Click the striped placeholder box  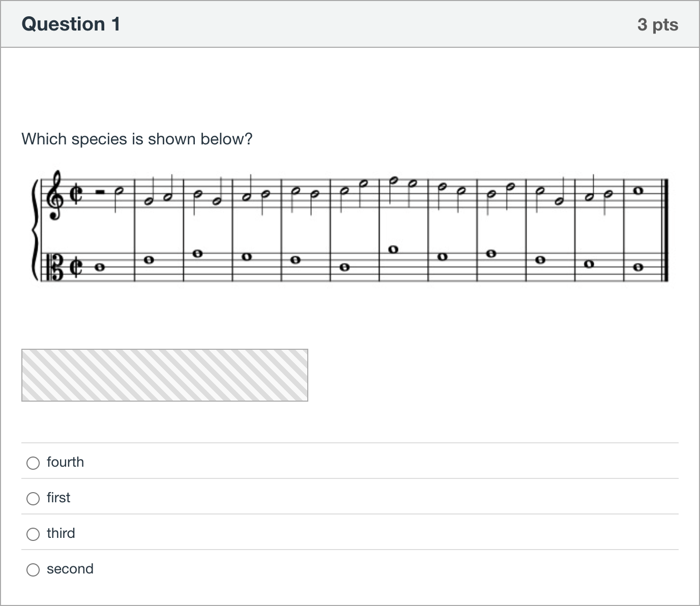click(x=165, y=375)
